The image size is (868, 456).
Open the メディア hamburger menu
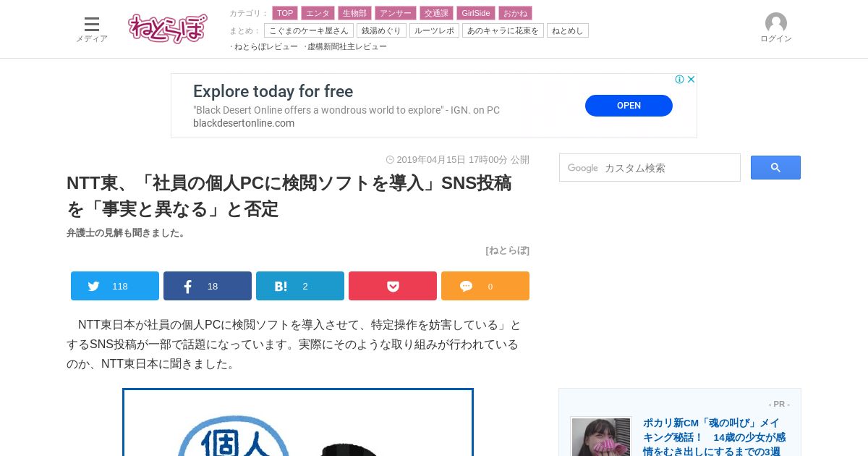pyautogui.click(x=92, y=30)
